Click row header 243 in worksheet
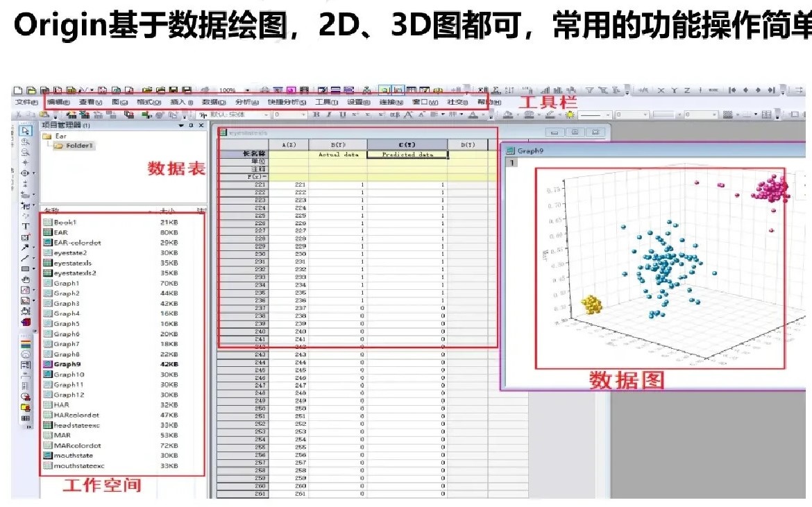The width and height of the screenshot is (812, 507). [243, 355]
